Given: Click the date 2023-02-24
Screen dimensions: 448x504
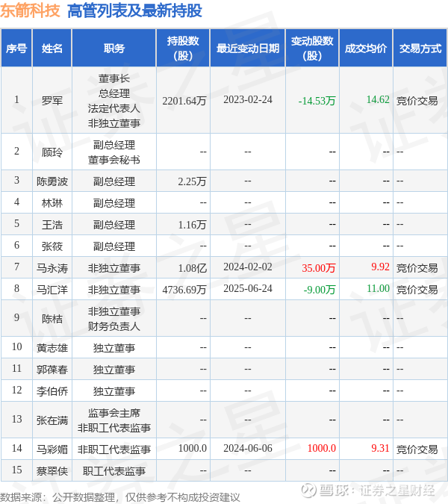Looking at the screenshot, I should (x=248, y=99).
